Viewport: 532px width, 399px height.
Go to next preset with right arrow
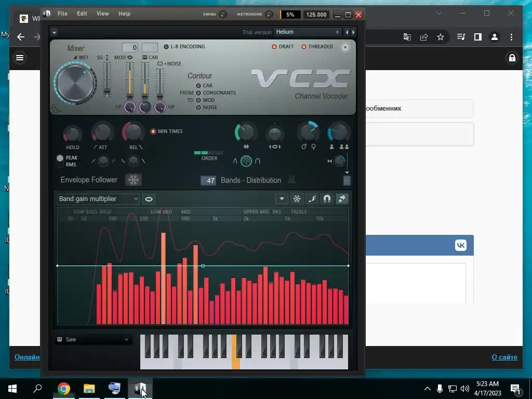pyautogui.click(x=353, y=32)
